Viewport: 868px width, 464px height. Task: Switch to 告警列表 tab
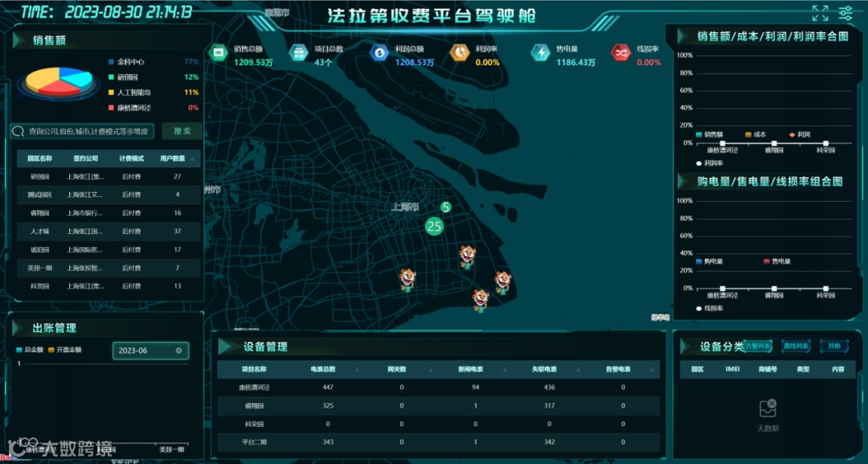point(757,346)
